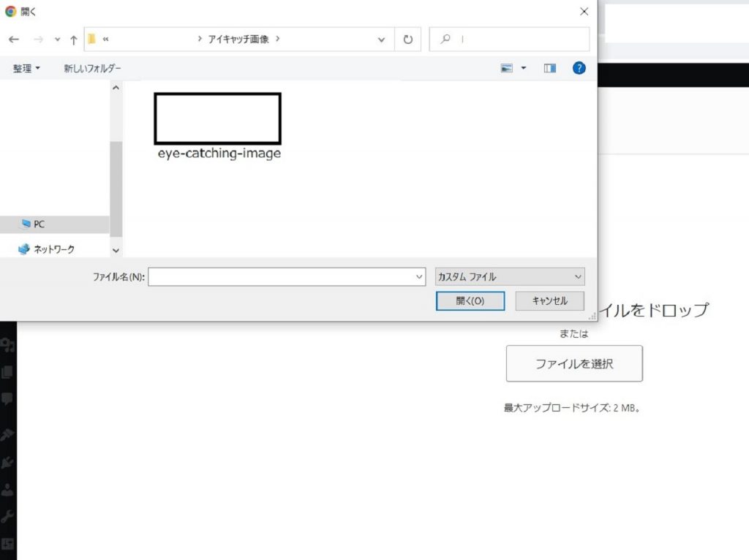Screen dimensions: 749x560
Task: Open help with the question mark icon
Action: pos(579,68)
